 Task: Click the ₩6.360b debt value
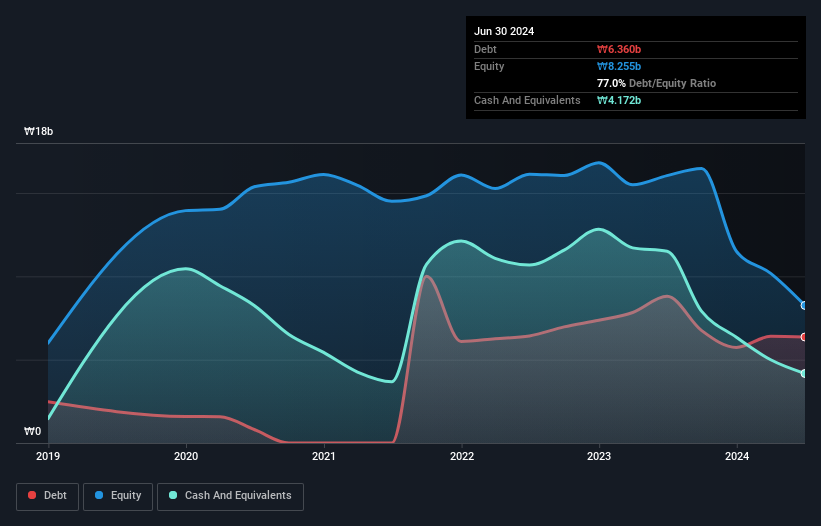pos(619,49)
